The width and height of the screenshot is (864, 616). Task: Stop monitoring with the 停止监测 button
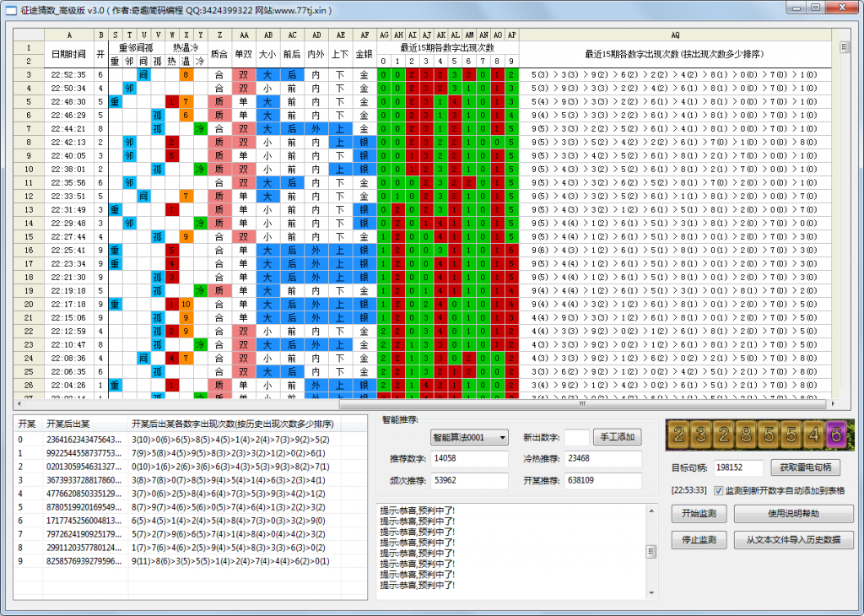(x=699, y=539)
